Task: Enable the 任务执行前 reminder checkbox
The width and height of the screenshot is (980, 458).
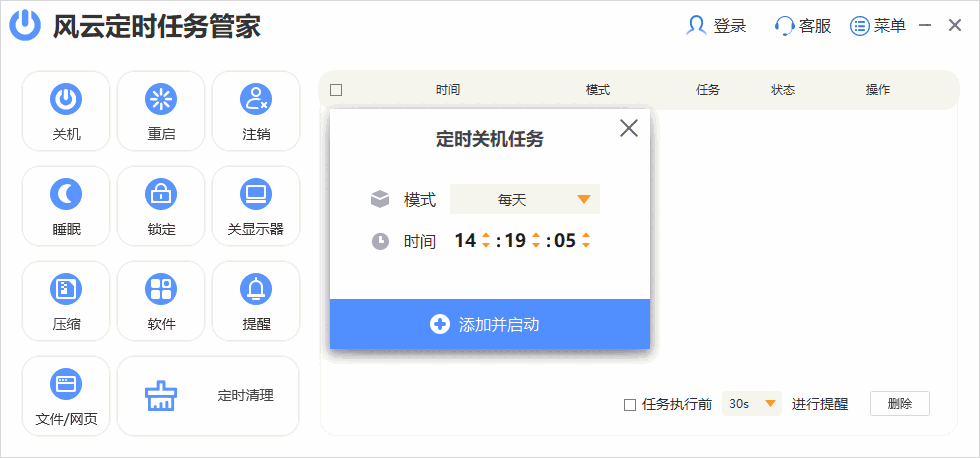Action: pyautogui.click(x=630, y=405)
